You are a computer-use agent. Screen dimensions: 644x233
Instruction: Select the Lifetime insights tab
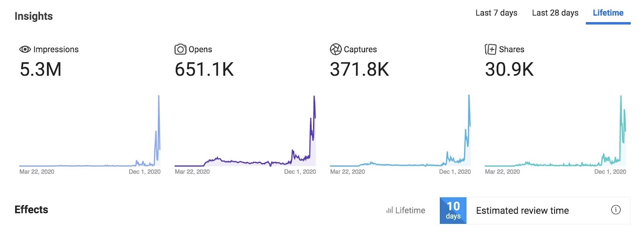pos(608,13)
